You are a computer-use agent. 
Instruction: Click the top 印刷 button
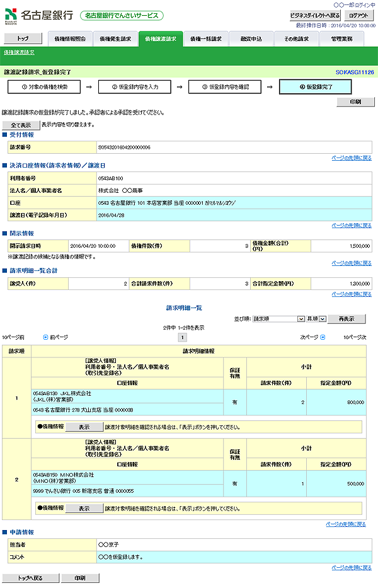coord(355,101)
